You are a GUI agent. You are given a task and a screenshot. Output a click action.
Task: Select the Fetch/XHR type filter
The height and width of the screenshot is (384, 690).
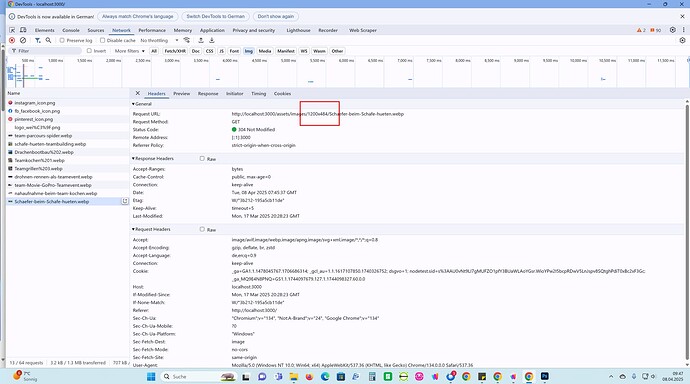click(x=175, y=51)
